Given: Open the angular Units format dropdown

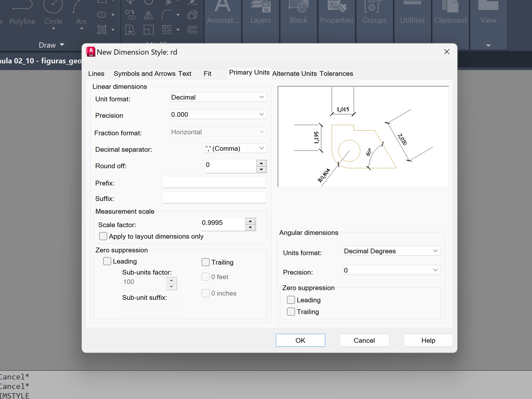Looking at the screenshot, I should pyautogui.click(x=391, y=251).
